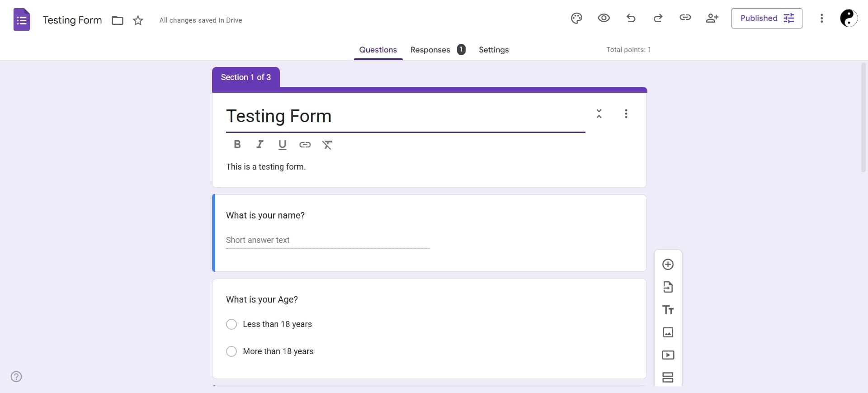Import questions from another form
868x393 pixels.
[668, 287]
